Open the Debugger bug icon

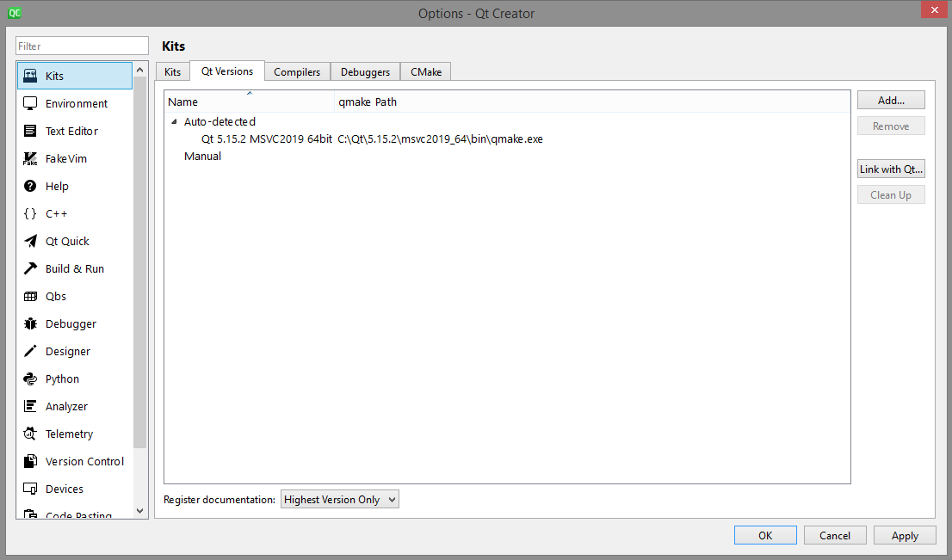[x=30, y=323]
